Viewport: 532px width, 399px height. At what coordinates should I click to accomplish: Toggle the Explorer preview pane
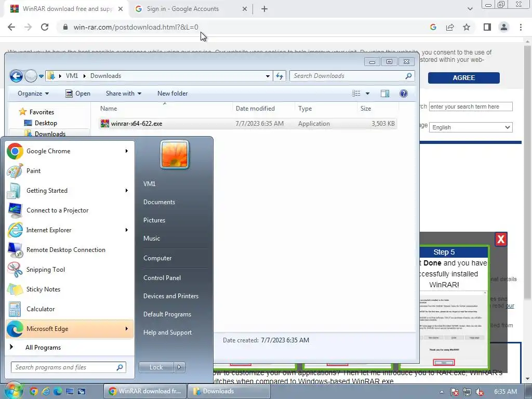[385, 94]
